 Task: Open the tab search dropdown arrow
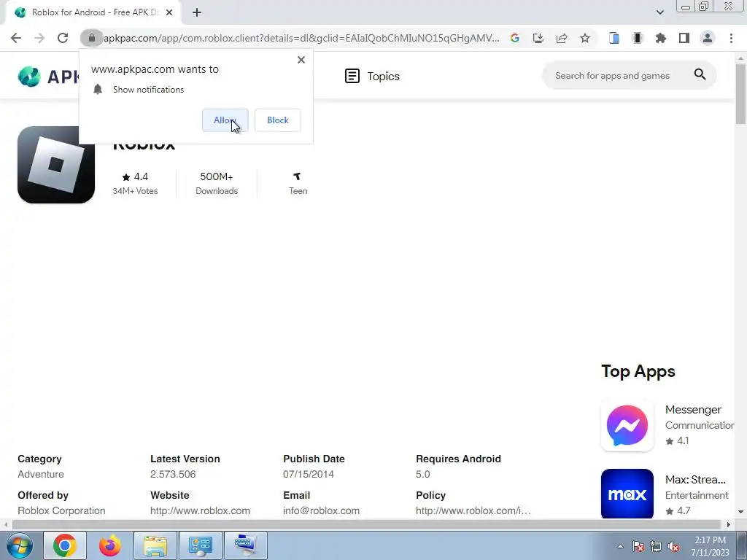pos(659,12)
